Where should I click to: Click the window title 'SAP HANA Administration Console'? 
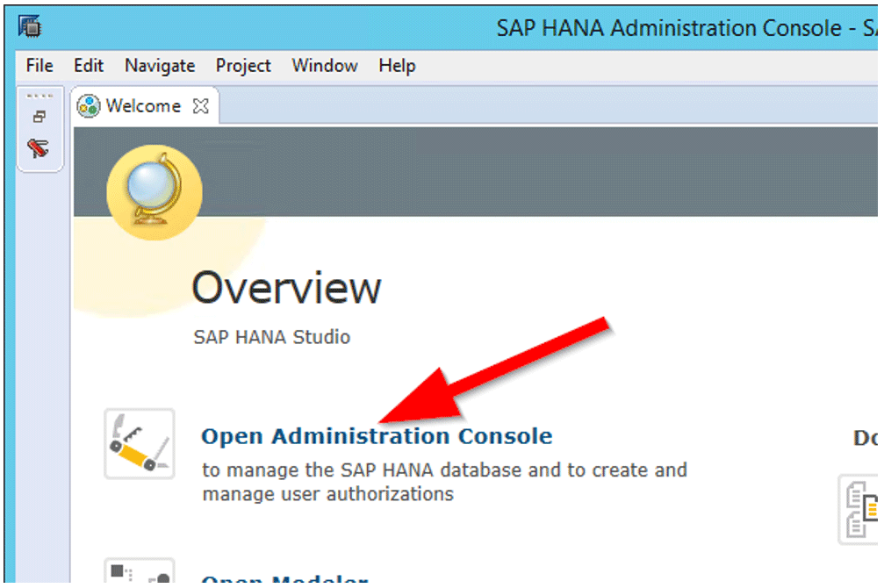tap(669, 28)
